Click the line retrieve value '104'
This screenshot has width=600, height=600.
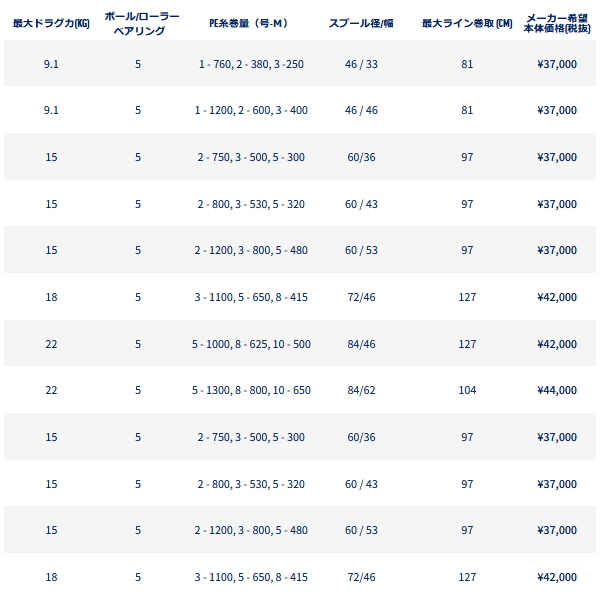tap(466, 390)
